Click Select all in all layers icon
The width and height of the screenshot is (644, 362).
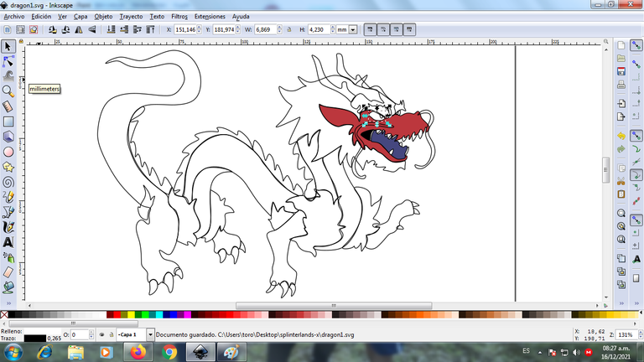[x=20, y=29]
